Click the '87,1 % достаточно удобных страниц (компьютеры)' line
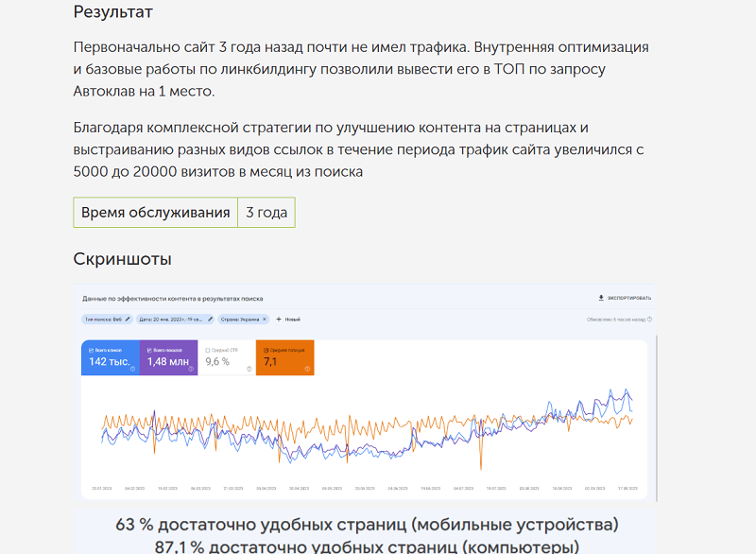 (367, 546)
